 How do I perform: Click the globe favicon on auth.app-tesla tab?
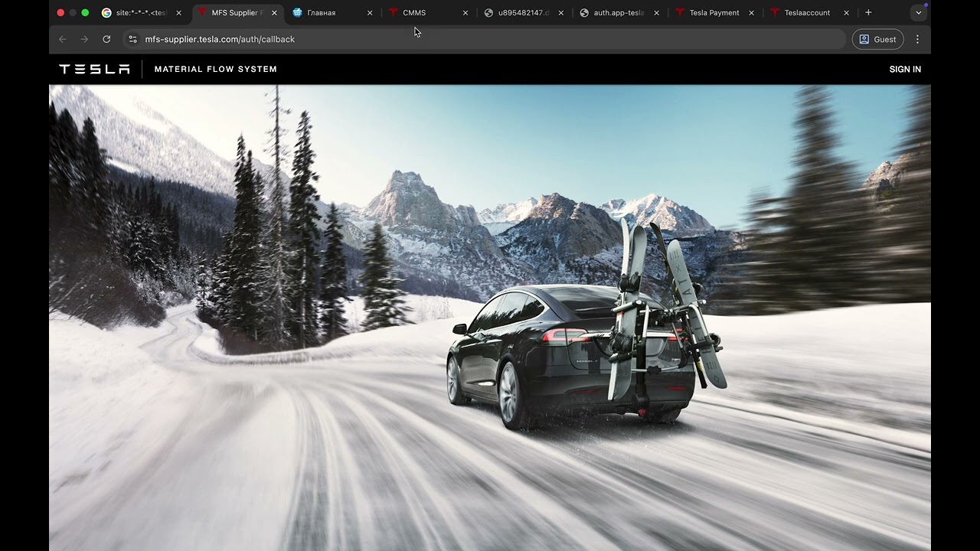tap(584, 13)
